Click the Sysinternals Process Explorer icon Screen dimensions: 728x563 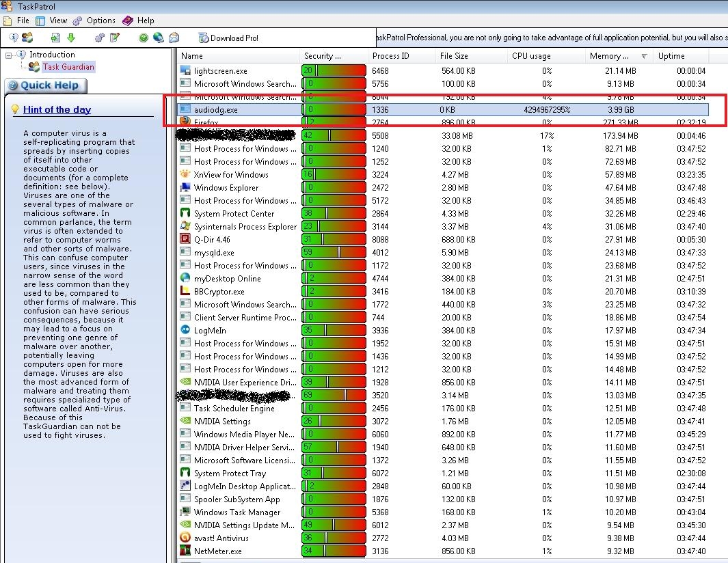click(185, 227)
